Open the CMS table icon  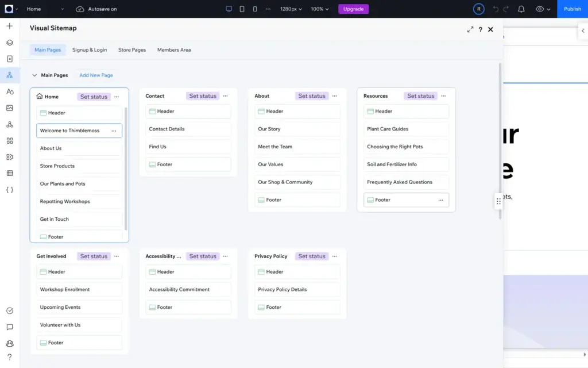[10, 173]
